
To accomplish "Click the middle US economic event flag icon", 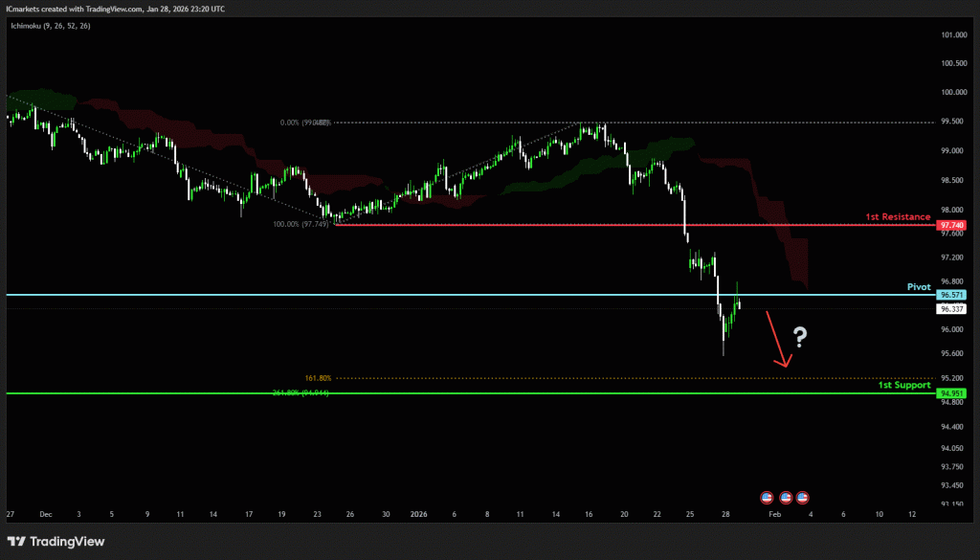I will [785, 497].
